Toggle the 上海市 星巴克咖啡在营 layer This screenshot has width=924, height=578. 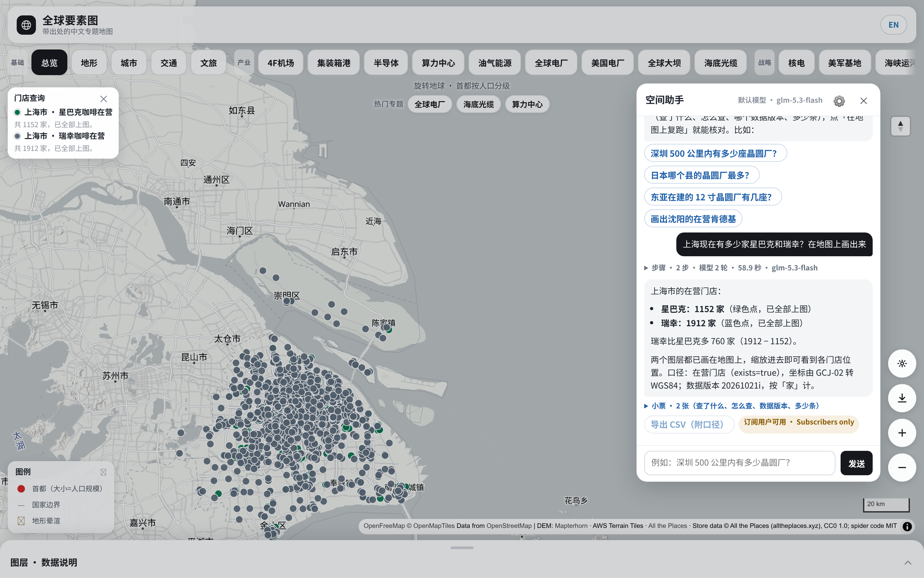click(x=63, y=112)
